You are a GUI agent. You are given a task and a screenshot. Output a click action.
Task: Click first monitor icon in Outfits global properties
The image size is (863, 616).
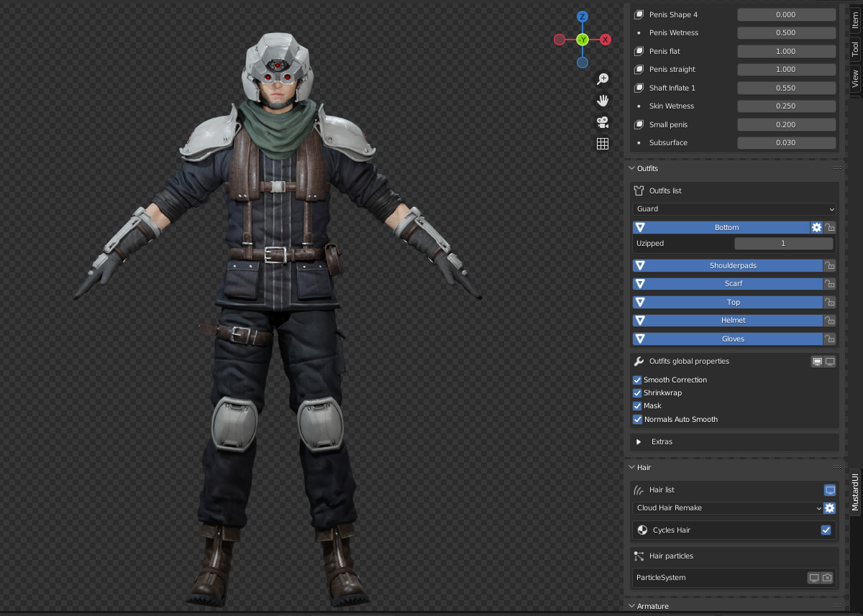pos(818,362)
